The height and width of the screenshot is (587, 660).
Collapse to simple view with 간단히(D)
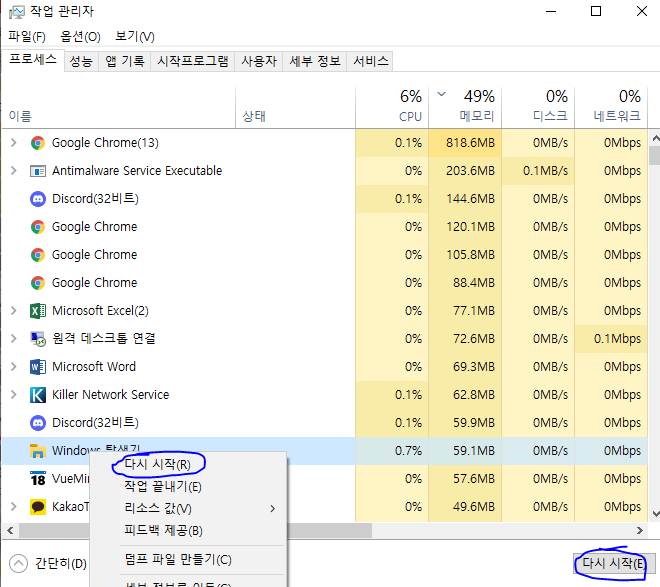point(48,563)
